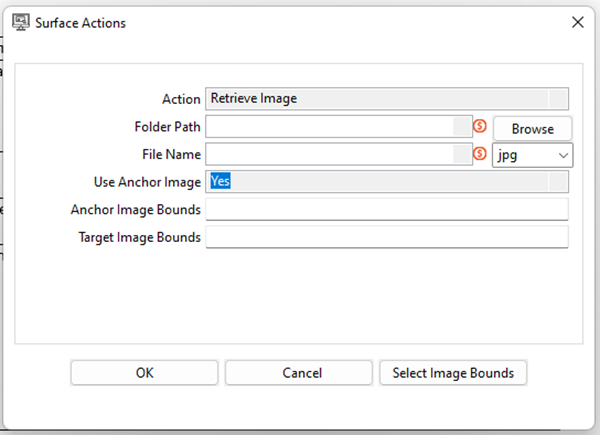Image resolution: width=600 pixels, height=435 pixels.
Task: Click the highlighted Yes value
Action: point(220,181)
